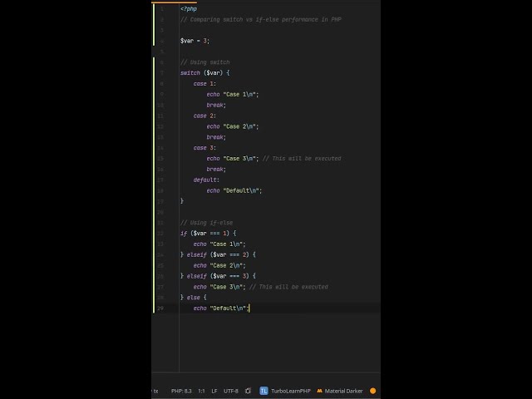
Task: Click the } else { line
Action: click(x=194, y=298)
